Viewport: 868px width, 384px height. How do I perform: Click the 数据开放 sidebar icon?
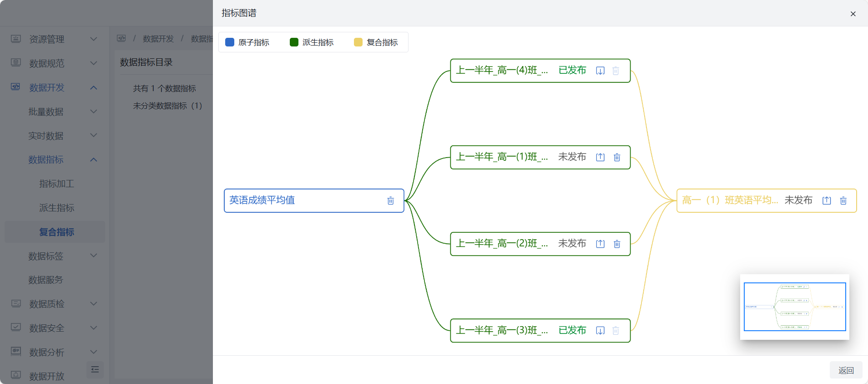tap(16, 375)
